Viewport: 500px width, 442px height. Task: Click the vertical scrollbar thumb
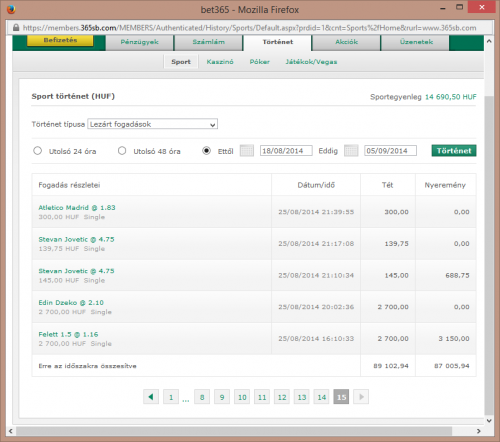pyautogui.click(x=489, y=255)
